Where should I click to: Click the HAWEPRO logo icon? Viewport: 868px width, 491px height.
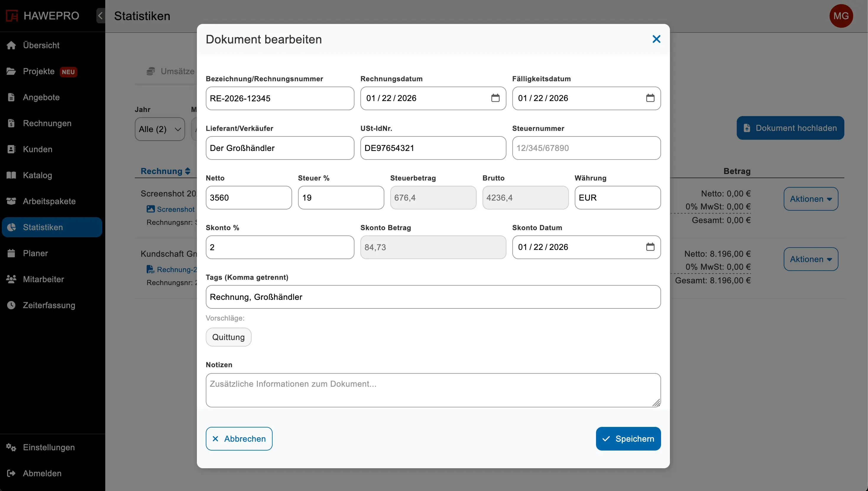[x=12, y=16]
